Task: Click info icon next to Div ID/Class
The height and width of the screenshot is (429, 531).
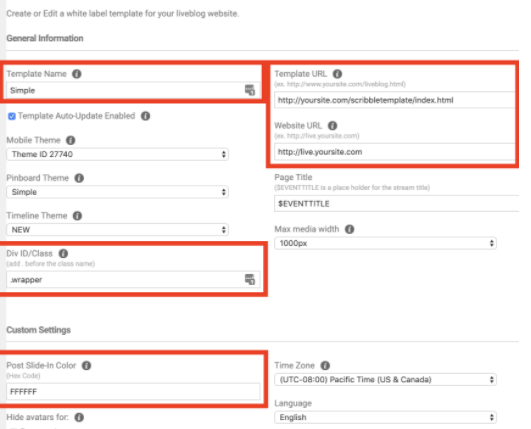Action: pos(63,254)
